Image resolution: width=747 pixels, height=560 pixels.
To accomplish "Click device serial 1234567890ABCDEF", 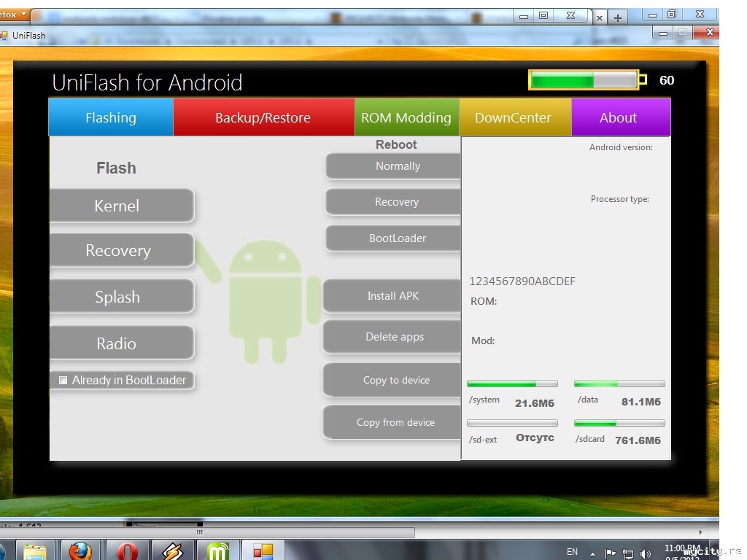I will (x=522, y=281).
